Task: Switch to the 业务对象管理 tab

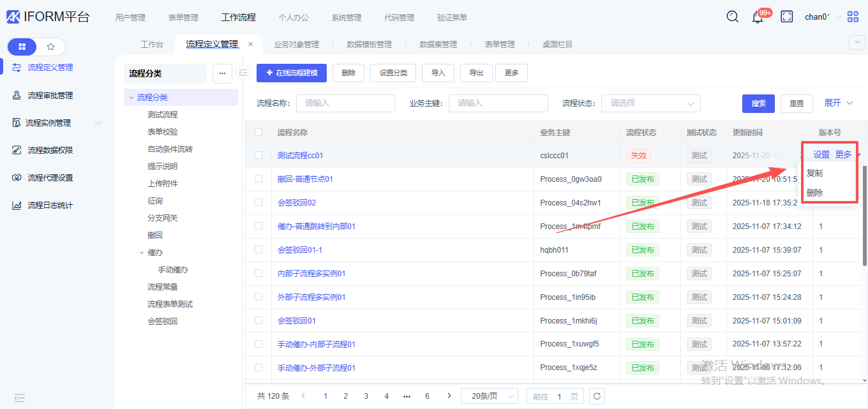Action: coord(296,45)
